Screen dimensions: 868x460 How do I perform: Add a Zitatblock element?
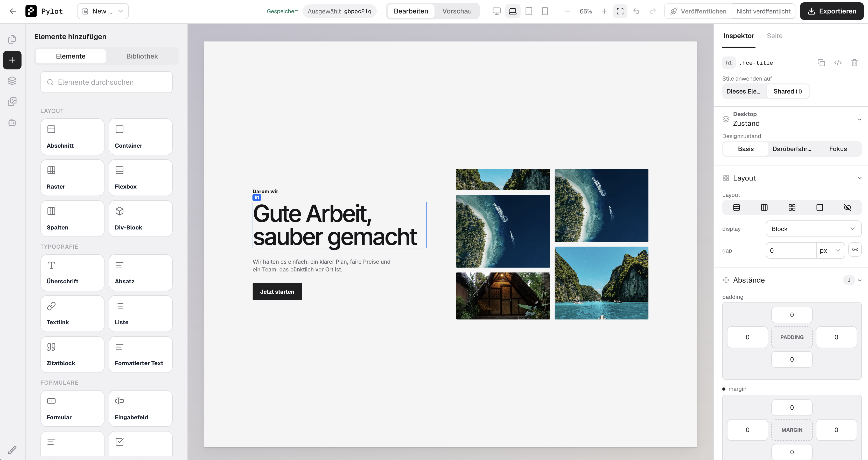point(72,354)
